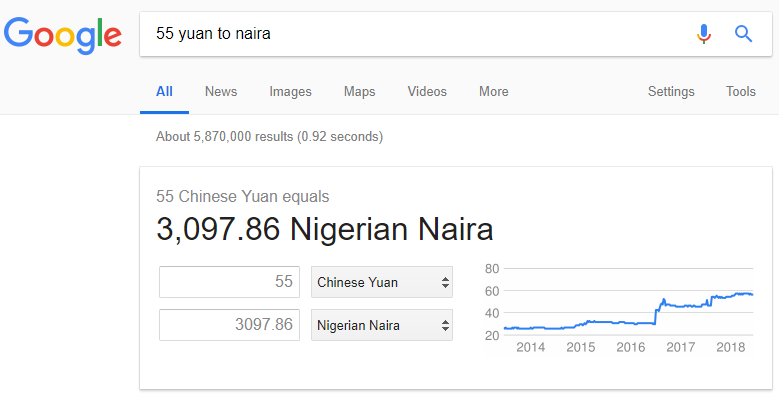This screenshot has height=407, width=779.
Task: Click the amount field showing 55
Action: coord(230,282)
